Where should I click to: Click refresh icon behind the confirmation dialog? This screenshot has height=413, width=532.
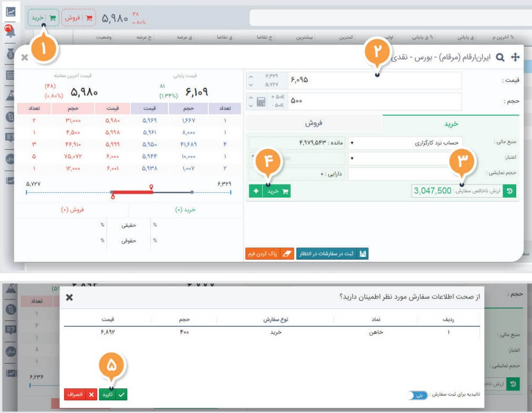513,384
